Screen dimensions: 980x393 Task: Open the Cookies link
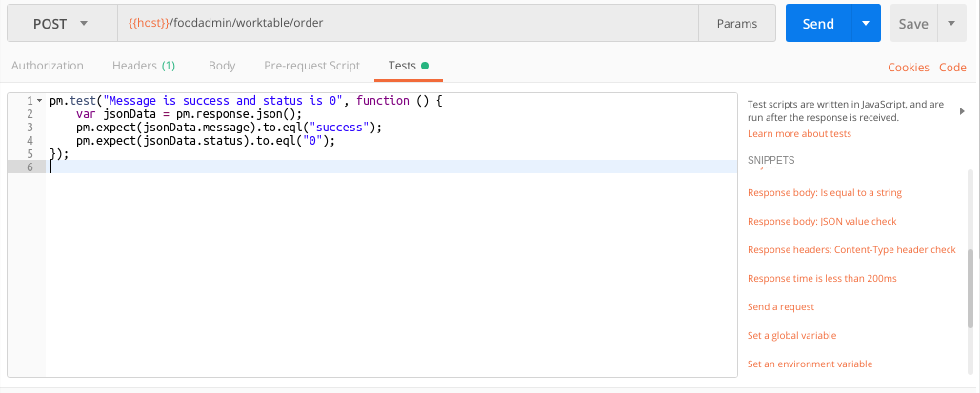click(x=908, y=67)
